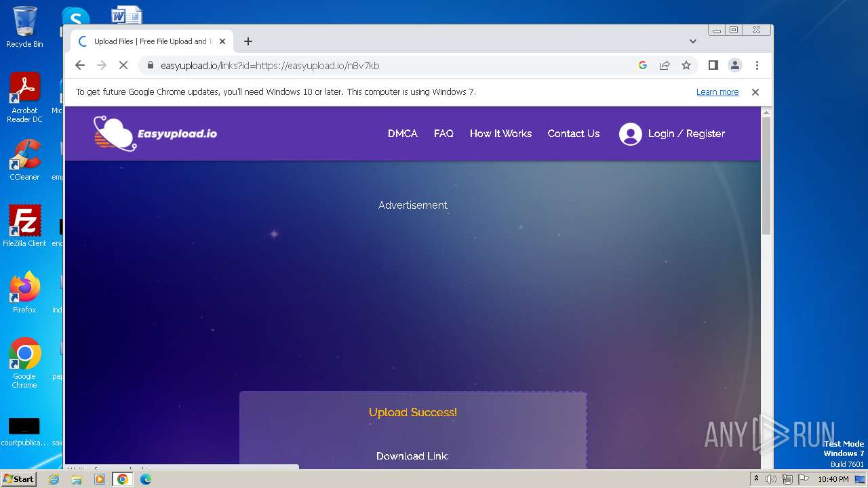Screen dimensions: 868x488
Task: Open Chrome three-dot menu
Action: click(x=757, y=65)
